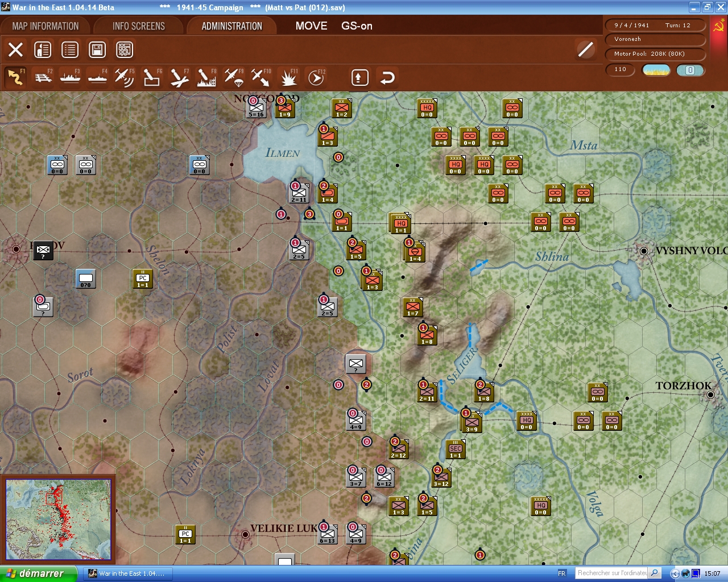Open the ADMINISTRATION tab
The image size is (728, 582).
tap(232, 26)
